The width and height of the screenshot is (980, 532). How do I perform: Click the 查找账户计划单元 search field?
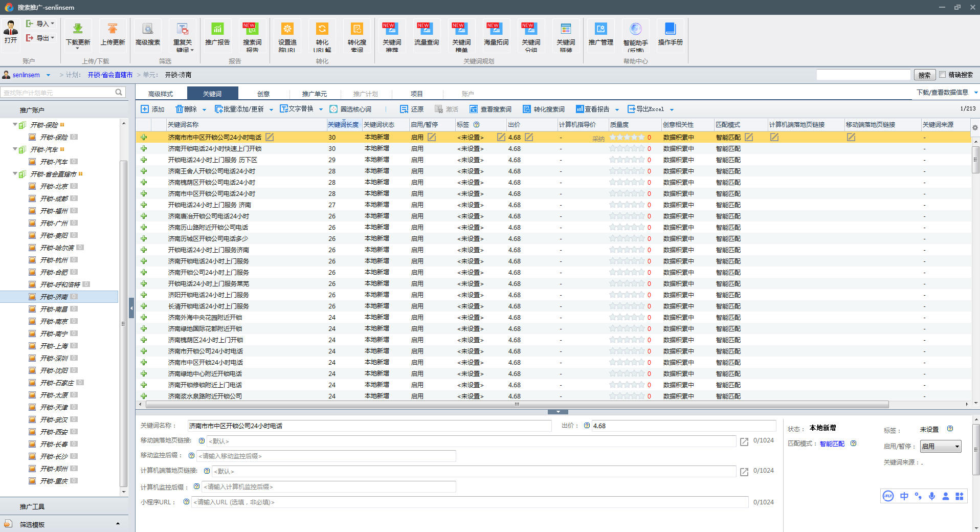[x=57, y=93]
